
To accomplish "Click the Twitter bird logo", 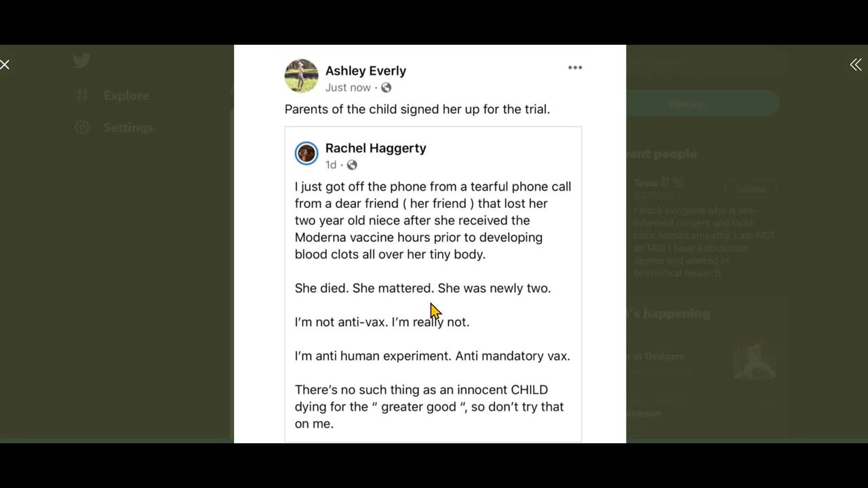I will coord(82,61).
